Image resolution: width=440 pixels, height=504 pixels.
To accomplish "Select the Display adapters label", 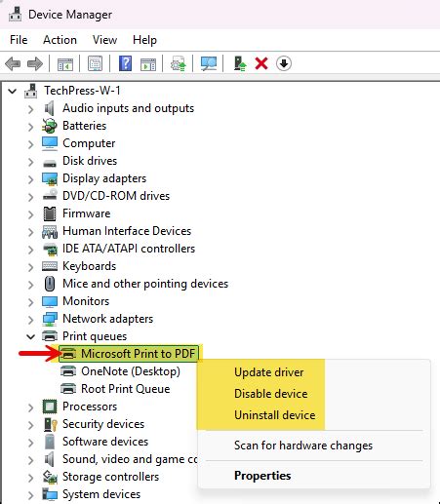I will [x=104, y=178].
